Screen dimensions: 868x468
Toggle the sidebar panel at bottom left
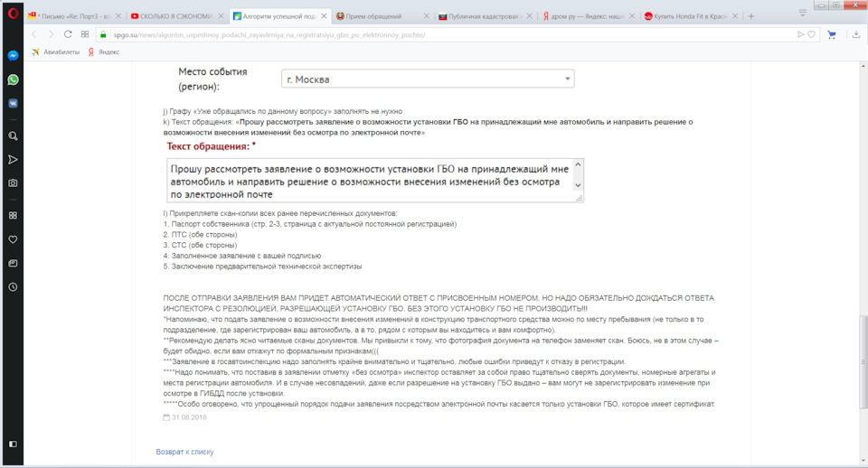13,445
